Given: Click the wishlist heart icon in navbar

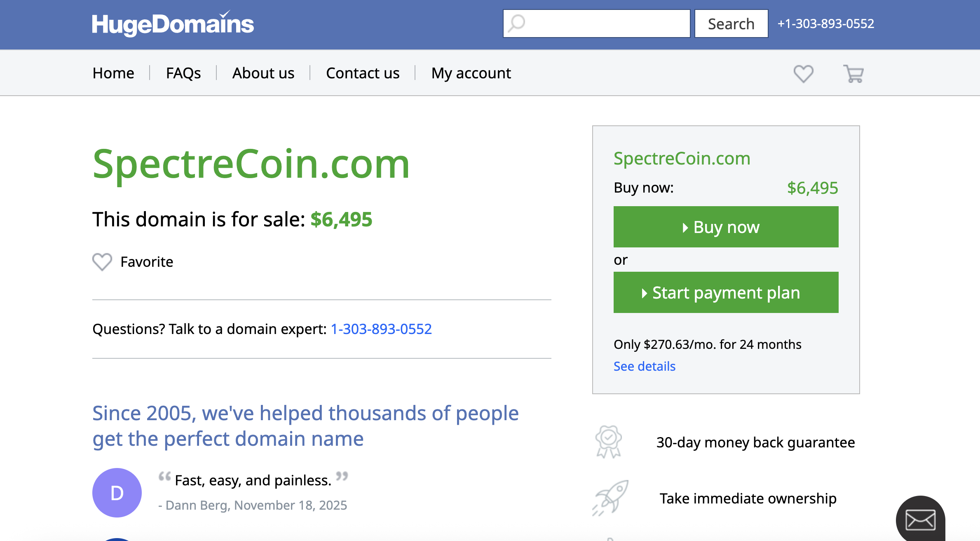Looking at the screenshot, I should [803, 74].
